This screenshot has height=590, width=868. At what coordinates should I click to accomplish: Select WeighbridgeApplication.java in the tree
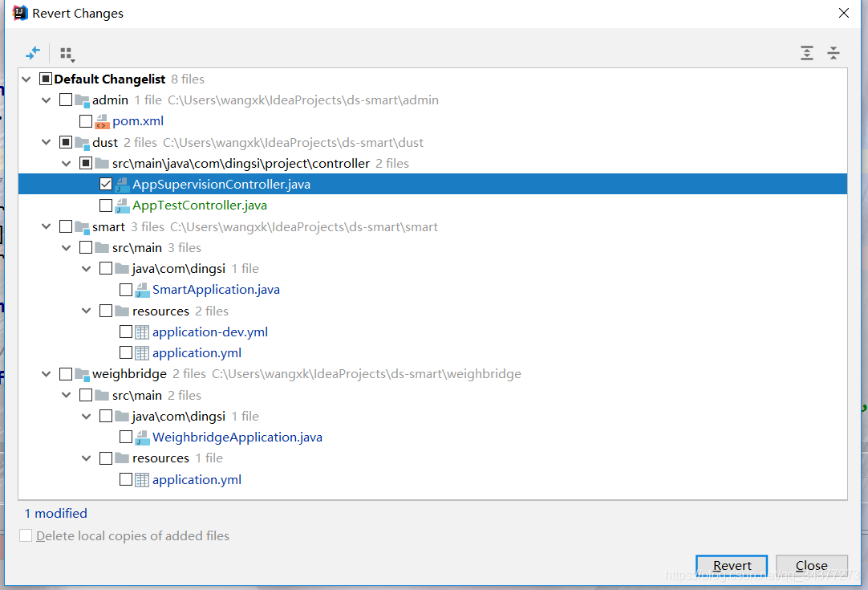click(x=237, y=437)
